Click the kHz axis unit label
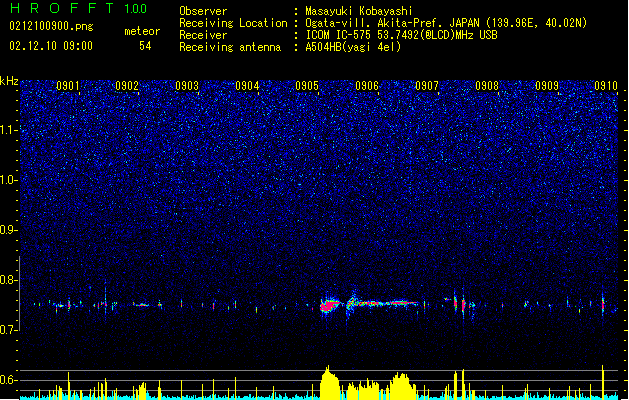 (9, 81)
